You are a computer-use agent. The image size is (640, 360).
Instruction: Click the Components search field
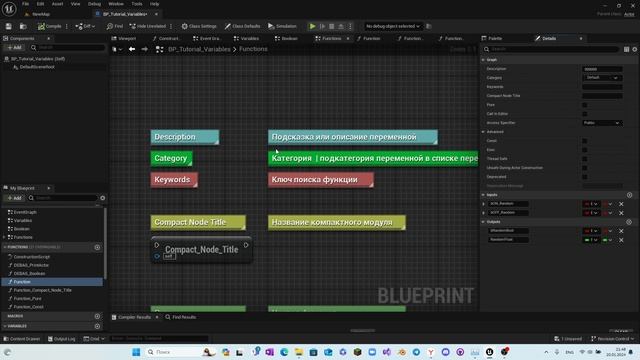(x=67, y=48)
